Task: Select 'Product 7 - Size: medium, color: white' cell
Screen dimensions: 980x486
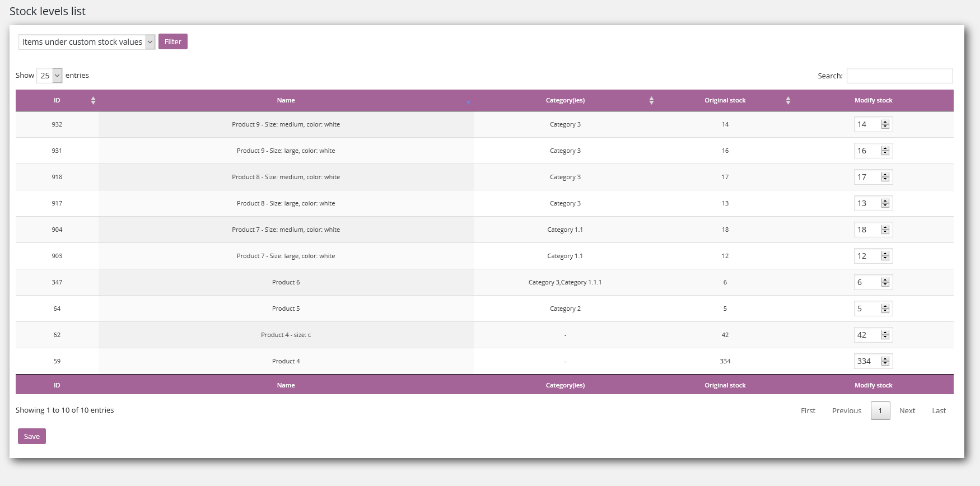Action: click(x=286, y=230)
